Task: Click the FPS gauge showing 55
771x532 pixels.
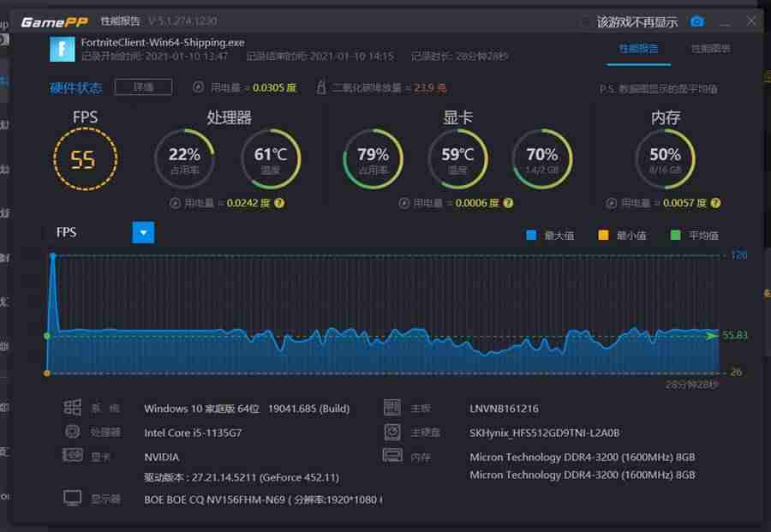Action: click(x=85, y=159)
